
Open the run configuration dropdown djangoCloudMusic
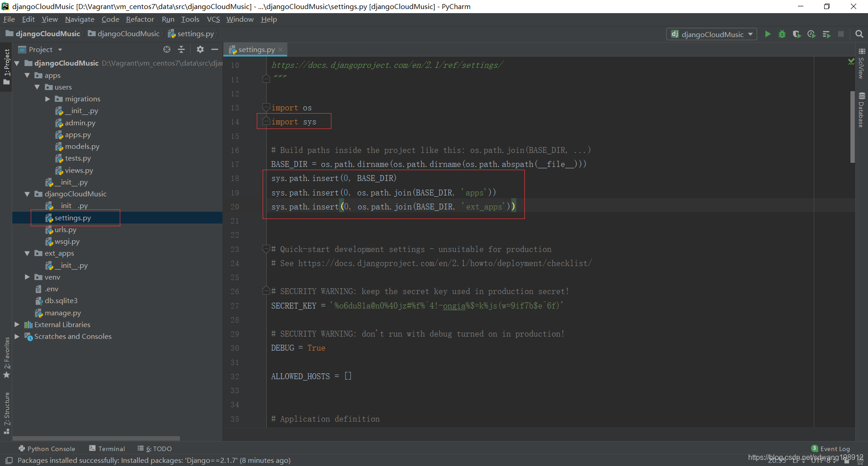[712, 34]
